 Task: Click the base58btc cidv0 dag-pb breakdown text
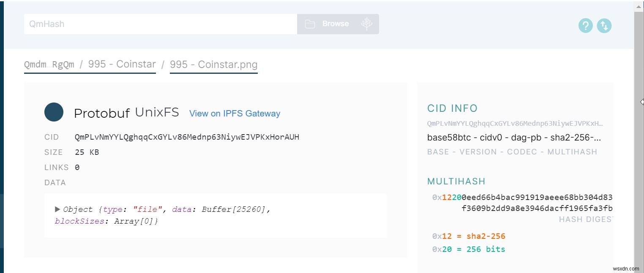(513, 138)
